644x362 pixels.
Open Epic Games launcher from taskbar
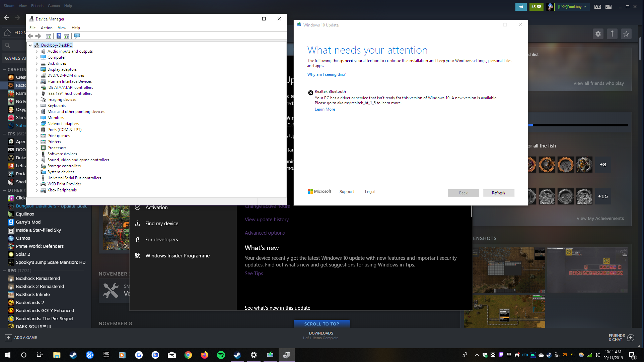point(106,355)
